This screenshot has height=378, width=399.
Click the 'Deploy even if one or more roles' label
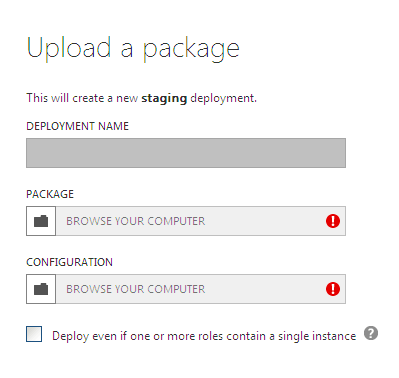(x=204, y=336)
